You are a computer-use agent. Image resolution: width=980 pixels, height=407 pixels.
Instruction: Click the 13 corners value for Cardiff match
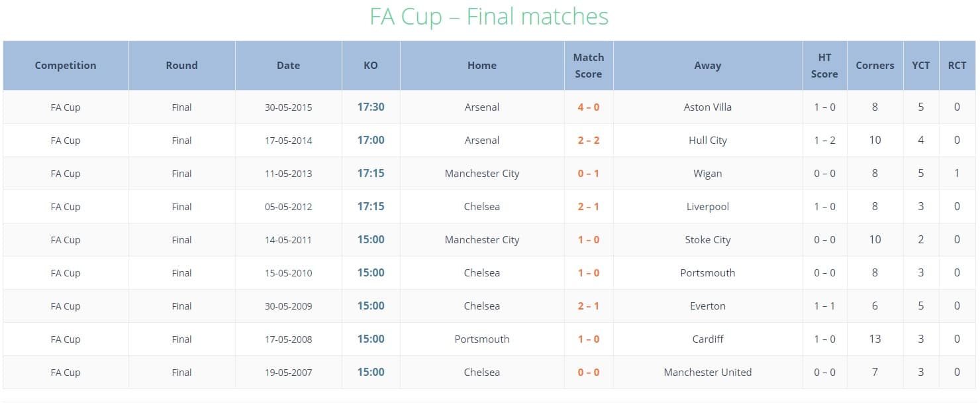875,339
